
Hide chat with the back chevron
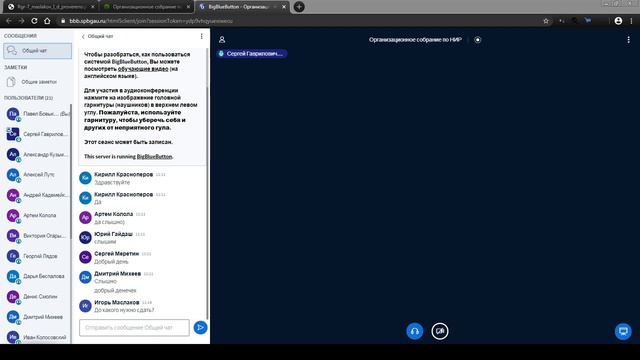pyautogui.click(x=83, y=36)
